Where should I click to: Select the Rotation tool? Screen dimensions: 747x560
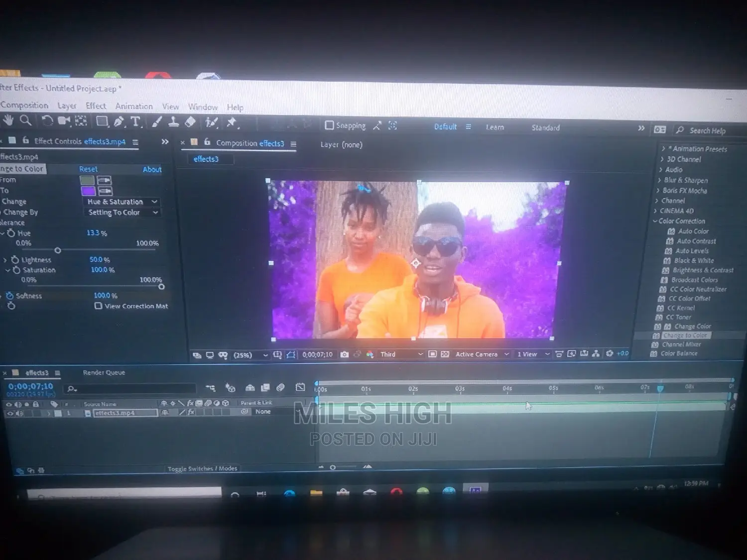point(47,120)
